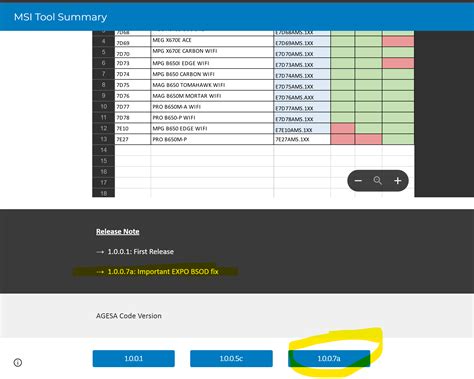Select cell MPG B650 EDGE WIFI
Screen dimensions: 474x379
tap(212, 128)
